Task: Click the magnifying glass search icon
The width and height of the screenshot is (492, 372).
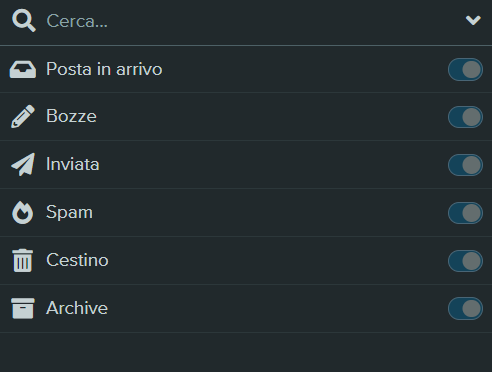Action: (x=24, y=21)
